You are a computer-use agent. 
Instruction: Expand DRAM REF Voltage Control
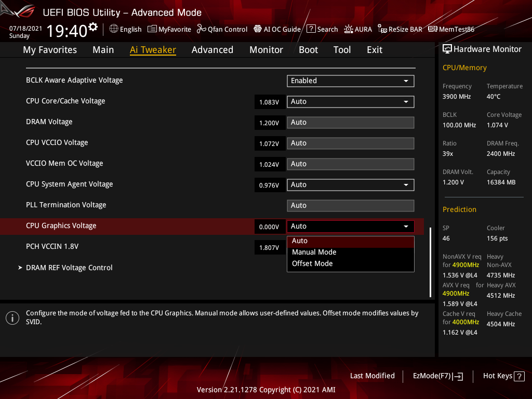pos(69,268)
